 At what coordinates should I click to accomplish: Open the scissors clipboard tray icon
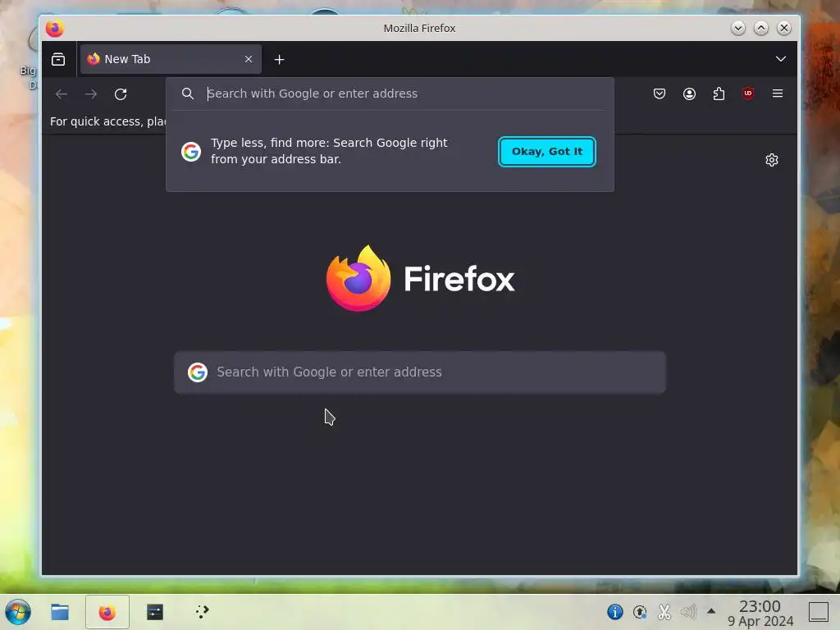click(x=664, y=611)
